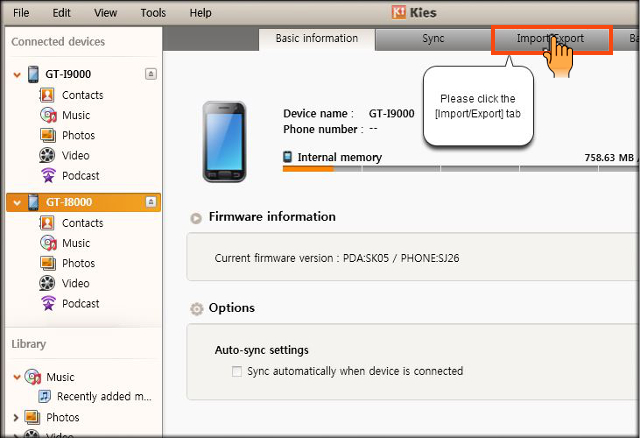This screenshot has height=438, width=640.
Task: Click the 758.63 MB memory value
Action: tap(609, 158)
